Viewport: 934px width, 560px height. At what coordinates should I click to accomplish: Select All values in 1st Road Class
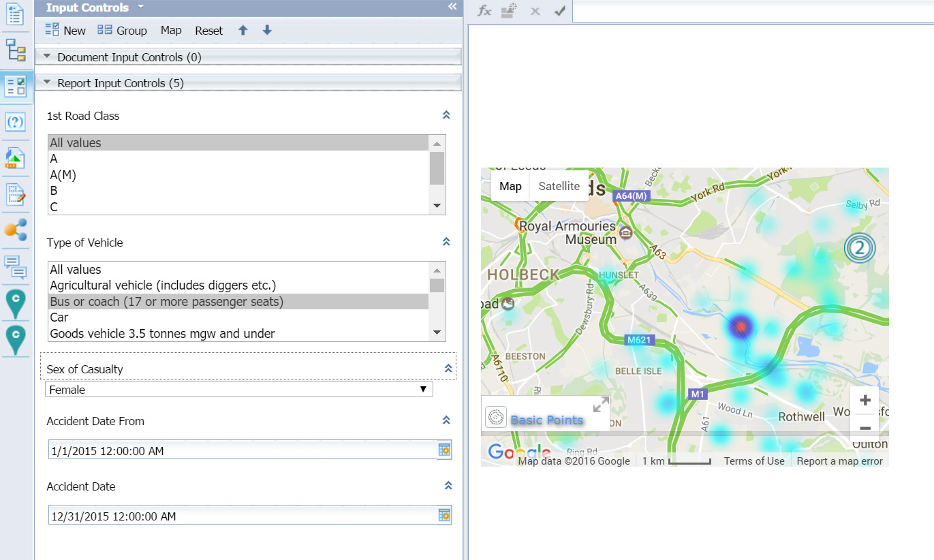238,143
